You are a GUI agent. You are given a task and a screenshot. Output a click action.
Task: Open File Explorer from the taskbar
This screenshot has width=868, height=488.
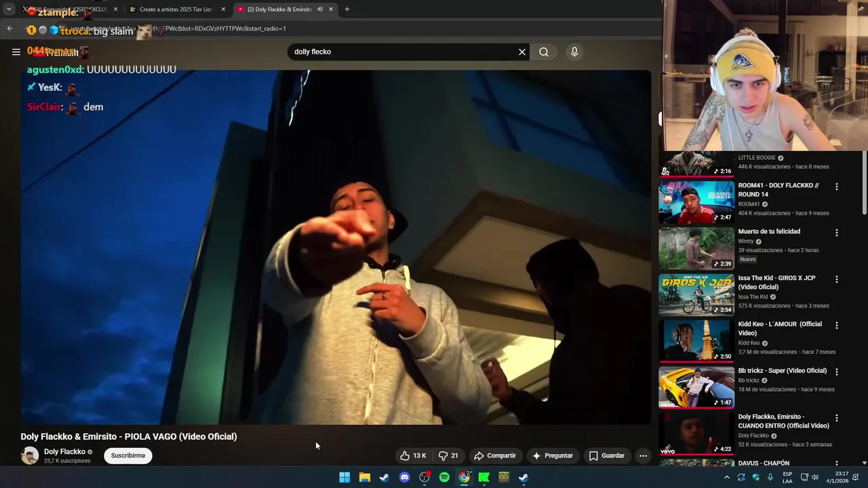[365, 477]
